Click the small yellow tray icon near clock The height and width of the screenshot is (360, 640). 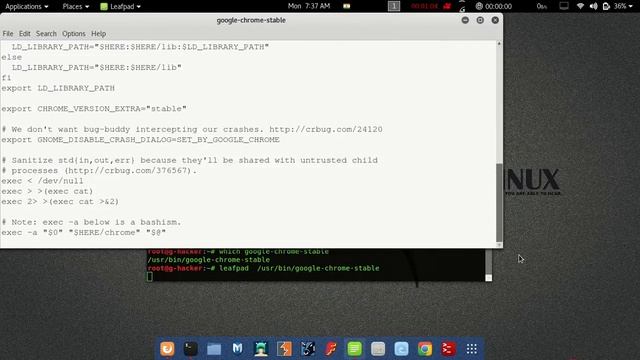pos(347,6)
